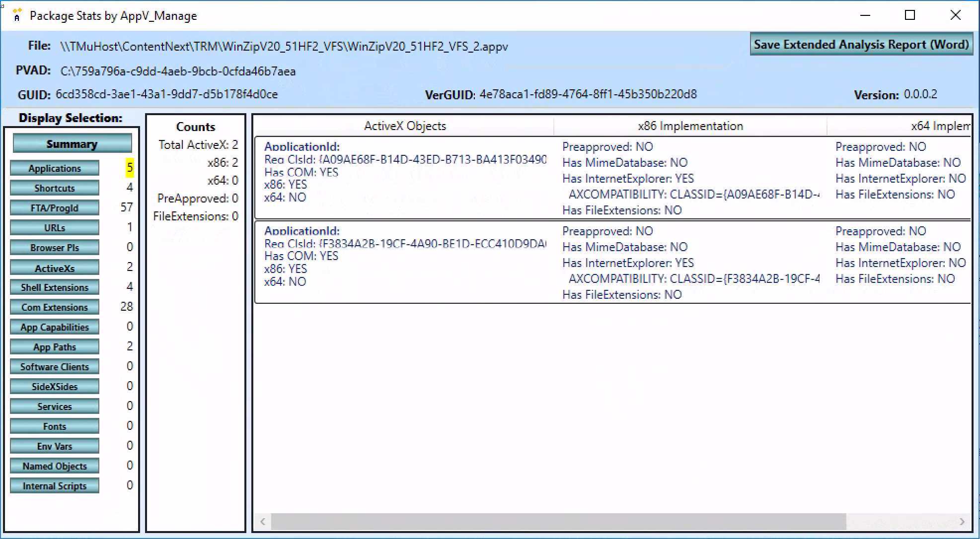The image size is (980, 539).
Task: Click the Package Stats app icon in title bar
Action: click(x=16, y=15)
